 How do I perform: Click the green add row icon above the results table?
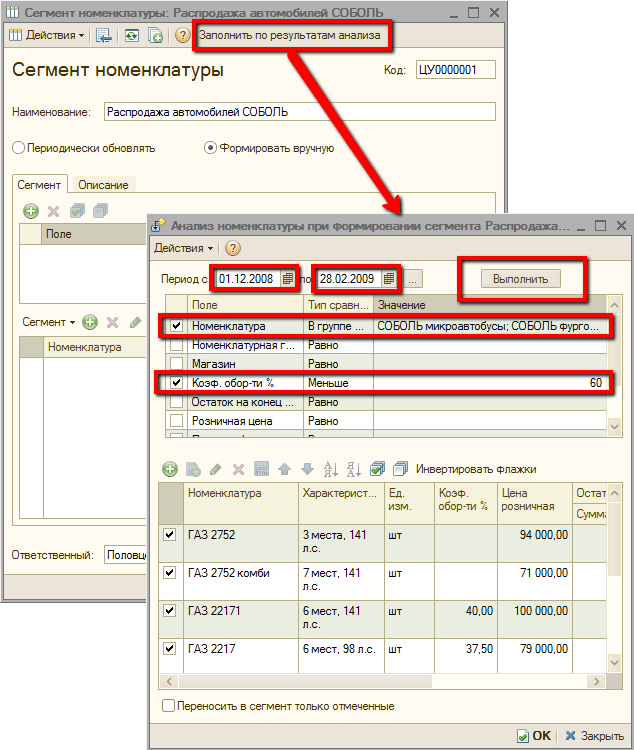pyautogui.click(x=170, y=469)
